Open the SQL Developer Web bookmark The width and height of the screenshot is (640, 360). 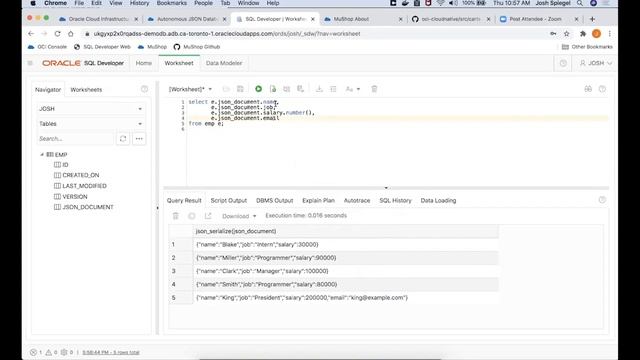point(102,47)
